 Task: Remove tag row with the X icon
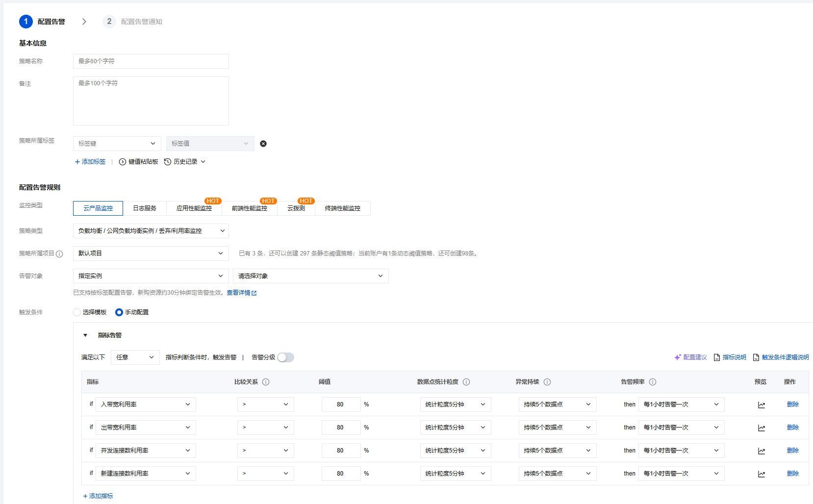[263, 144]
